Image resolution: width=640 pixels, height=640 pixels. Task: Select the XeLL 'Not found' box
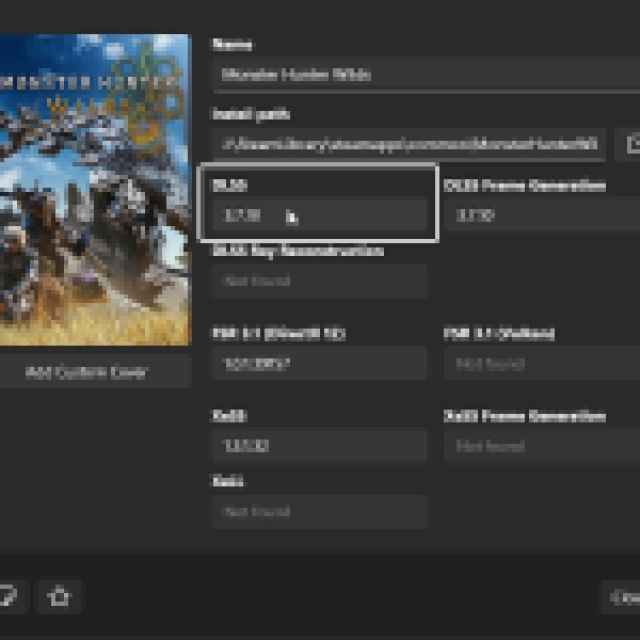[319, 512]
